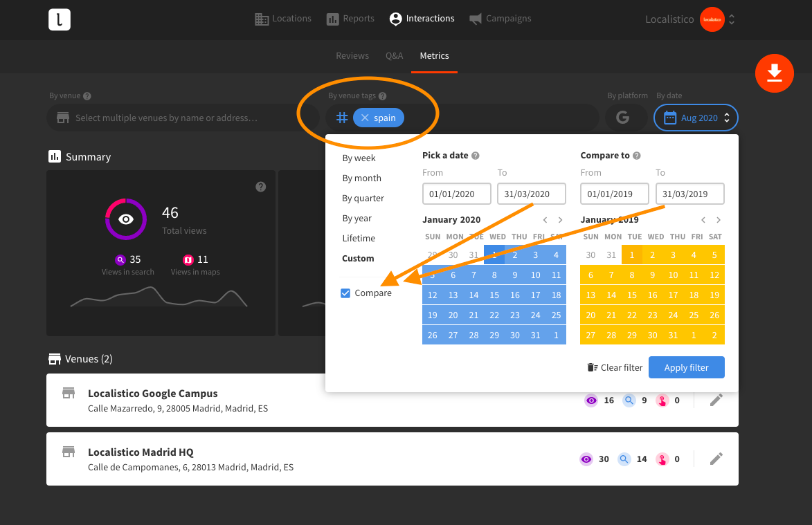
Task: Click the Views in maps icon
Action: (188, 259)
